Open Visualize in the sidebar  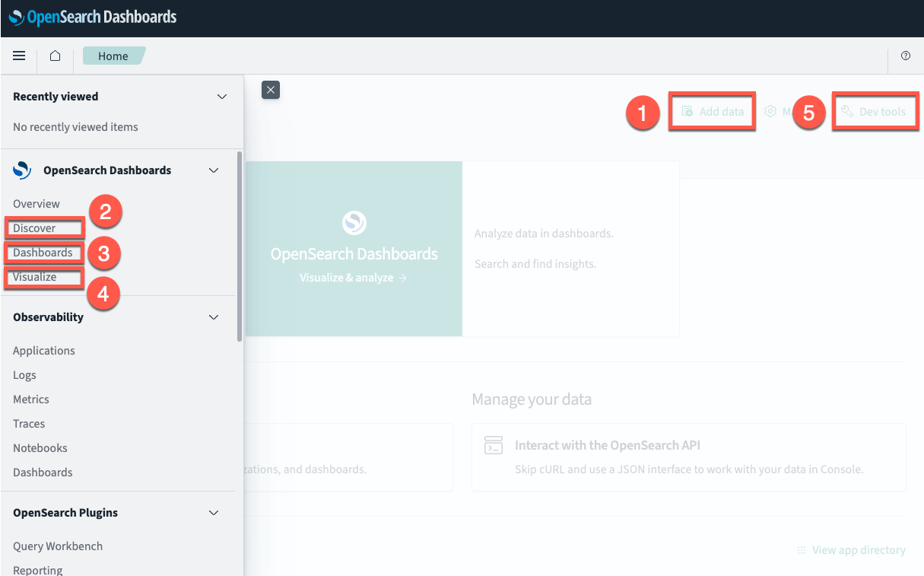(x=35, y=277)
